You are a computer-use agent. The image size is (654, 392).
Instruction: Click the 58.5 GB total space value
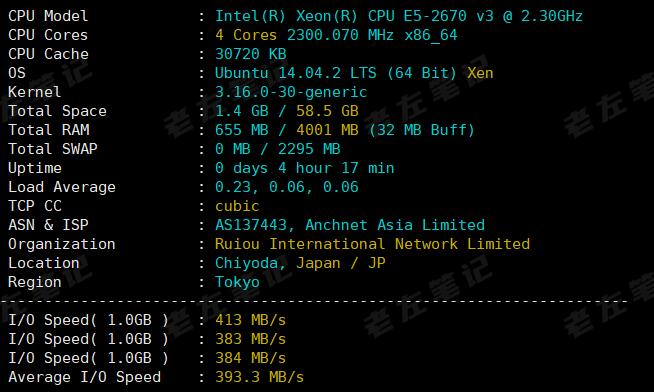tap(327, 111)
